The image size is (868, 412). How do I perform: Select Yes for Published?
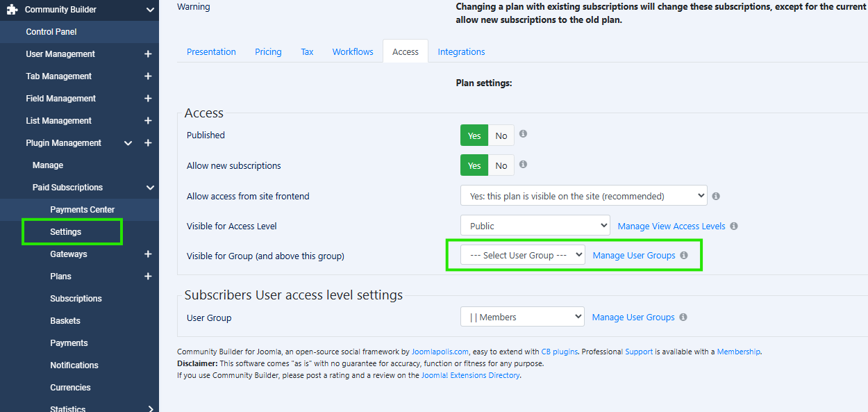pyautogui.click(x=474, y=135)
